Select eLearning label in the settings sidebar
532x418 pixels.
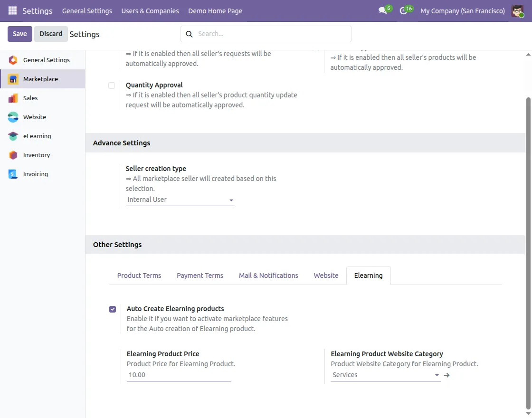37,136
